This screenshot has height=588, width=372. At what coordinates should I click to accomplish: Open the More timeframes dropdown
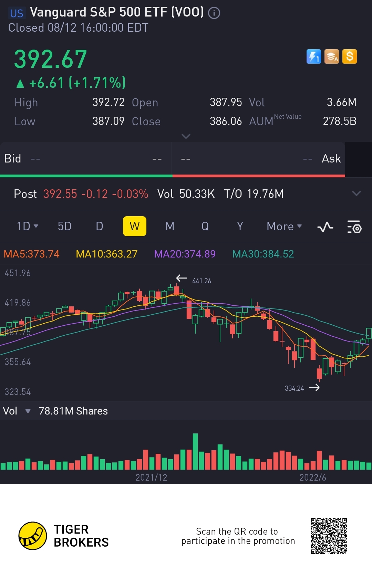click(284, 226)
